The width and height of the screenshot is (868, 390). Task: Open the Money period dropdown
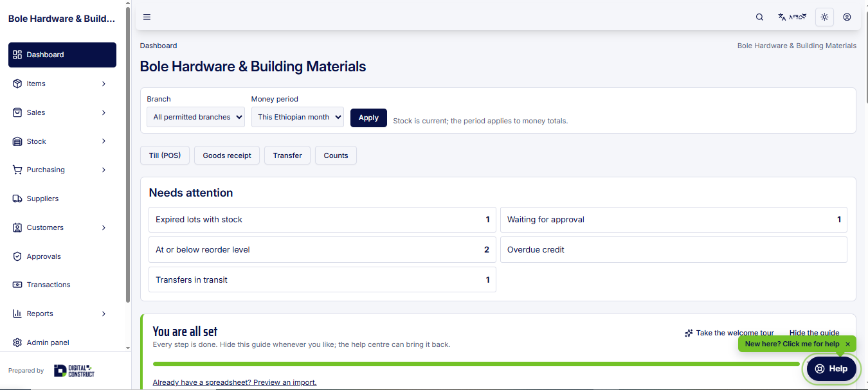[x=298, y=117]
